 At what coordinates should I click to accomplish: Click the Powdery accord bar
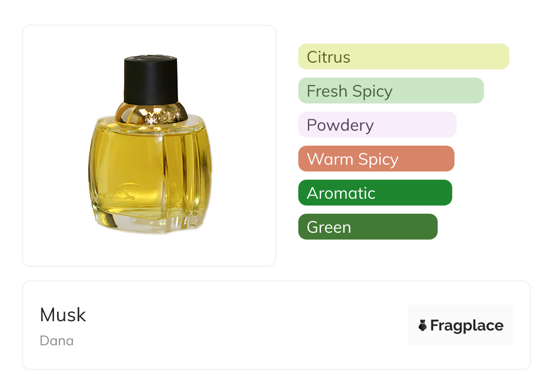point(377,125)
